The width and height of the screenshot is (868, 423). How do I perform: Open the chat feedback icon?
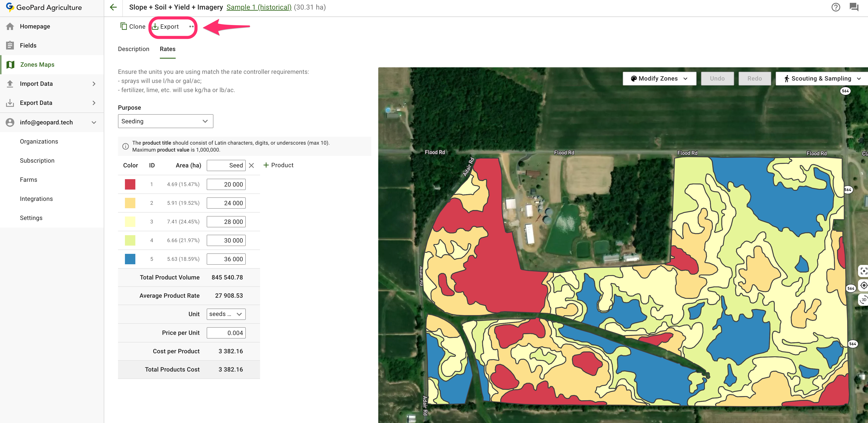pos(854,7)
